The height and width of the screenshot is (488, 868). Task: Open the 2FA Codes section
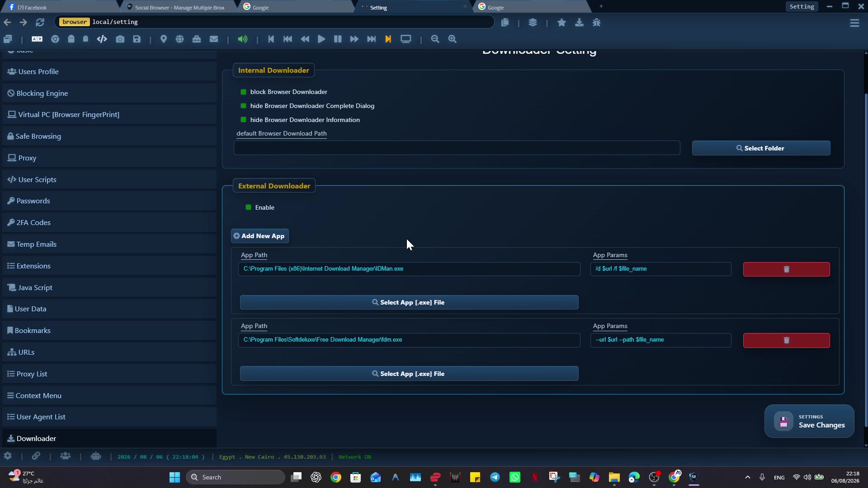pos(109,223)
